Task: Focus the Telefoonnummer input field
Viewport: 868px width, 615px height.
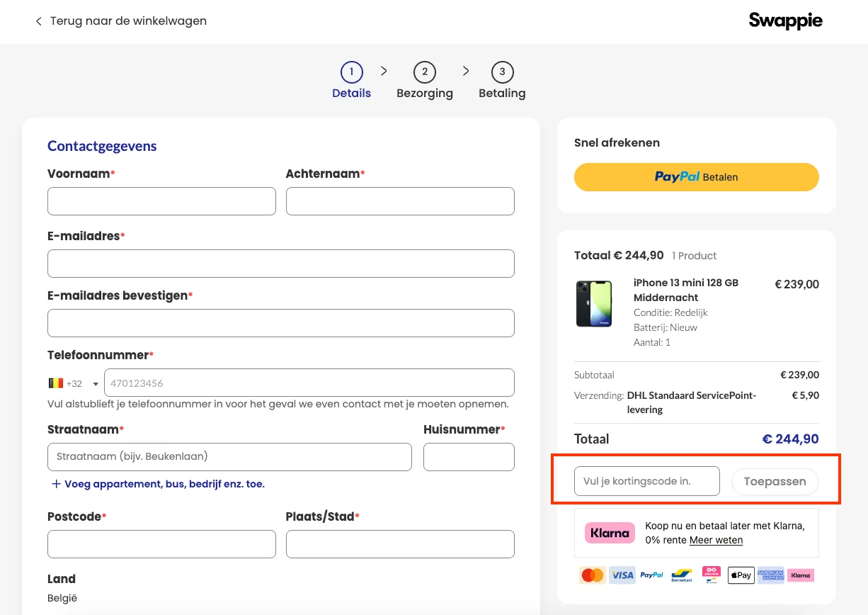Action: tap(309, 383)
